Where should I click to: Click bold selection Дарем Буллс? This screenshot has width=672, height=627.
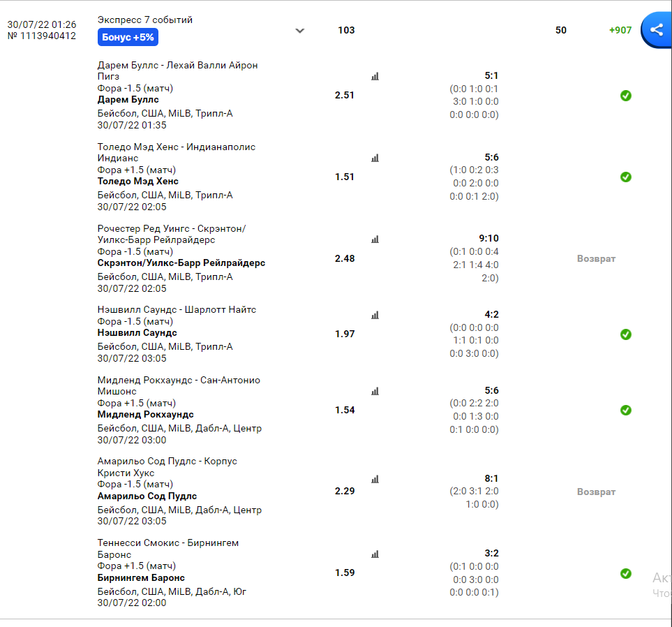128,100
